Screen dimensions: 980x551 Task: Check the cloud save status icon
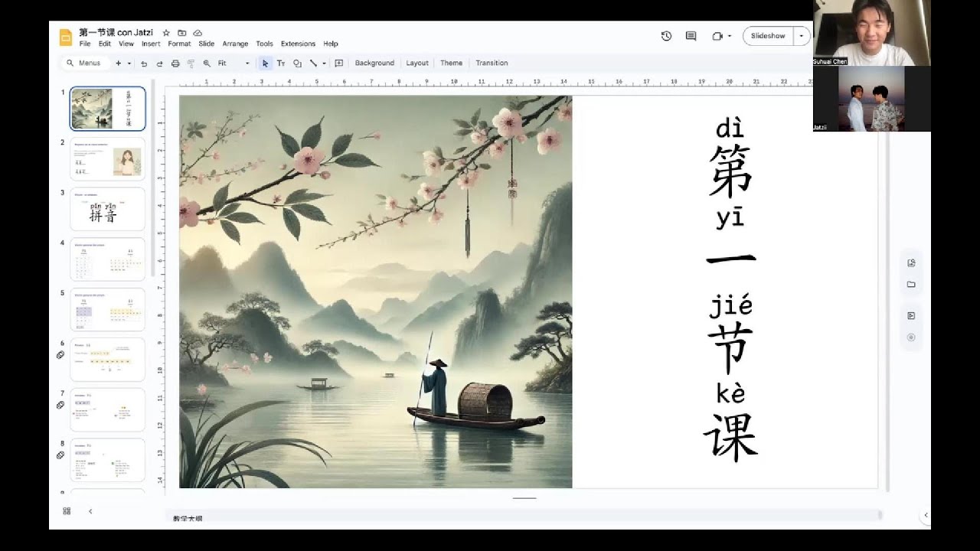[x=198, y=33]
